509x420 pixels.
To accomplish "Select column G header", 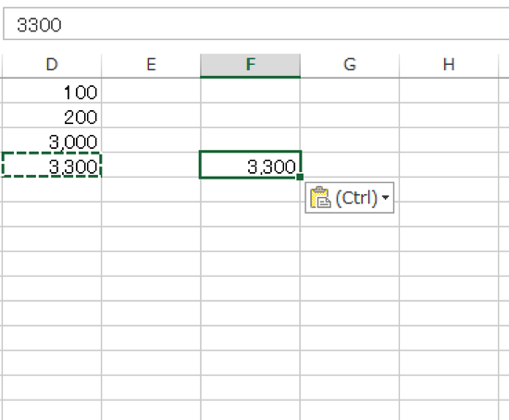I will coord(350,66).
